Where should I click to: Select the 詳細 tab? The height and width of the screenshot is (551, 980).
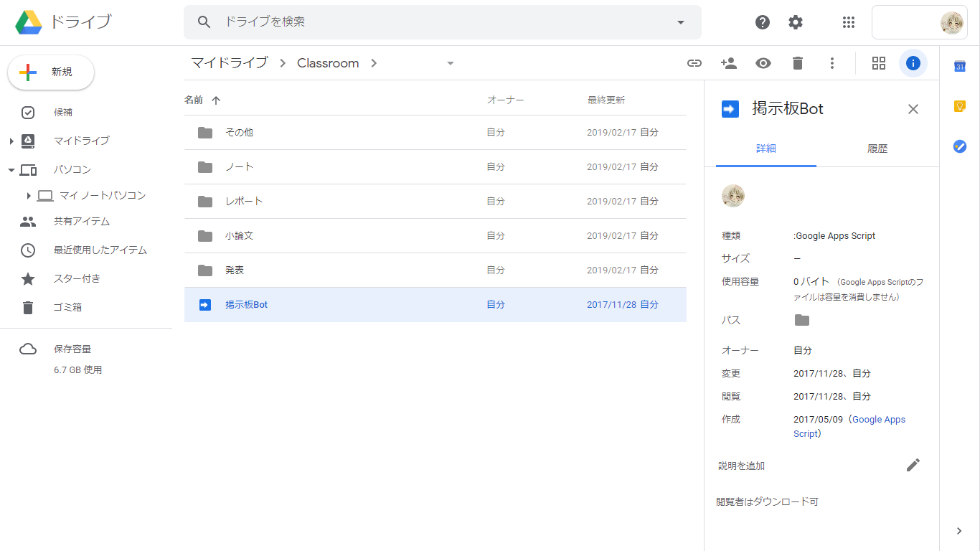[x=765, y=149]
